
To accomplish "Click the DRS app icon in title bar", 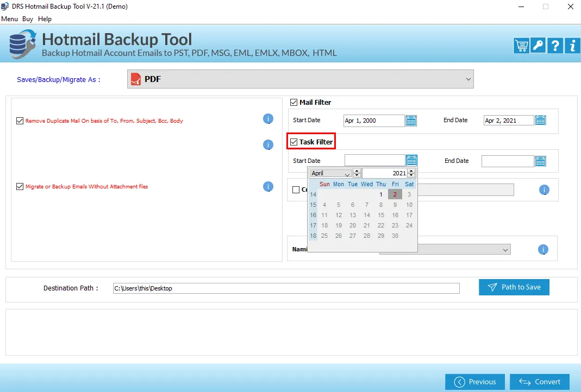I will pyautogui.click(x=5, y=7).
